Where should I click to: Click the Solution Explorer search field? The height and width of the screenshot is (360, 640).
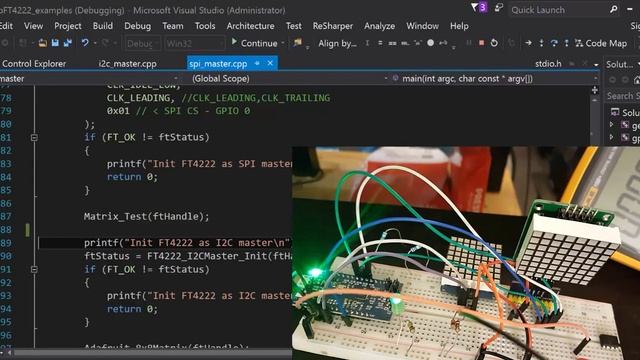pos(622,96)
